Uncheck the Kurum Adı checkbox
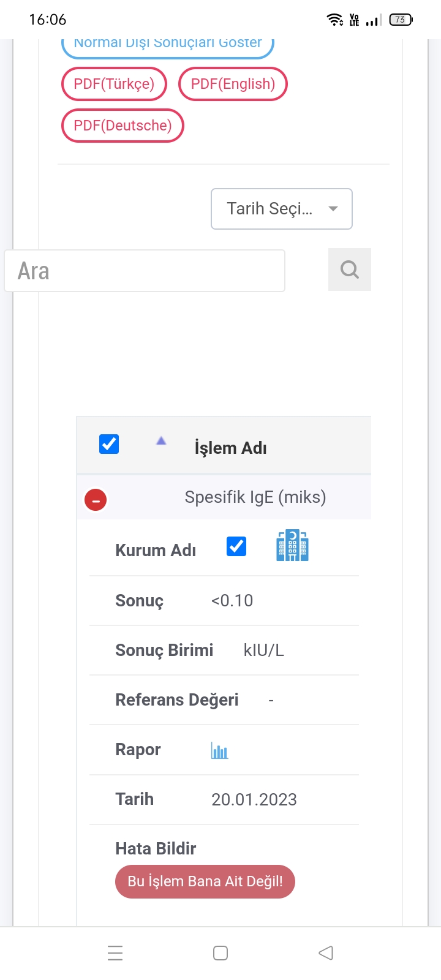Screen dimensions: 441x980 pyautogui.click(x=236, y=546)
